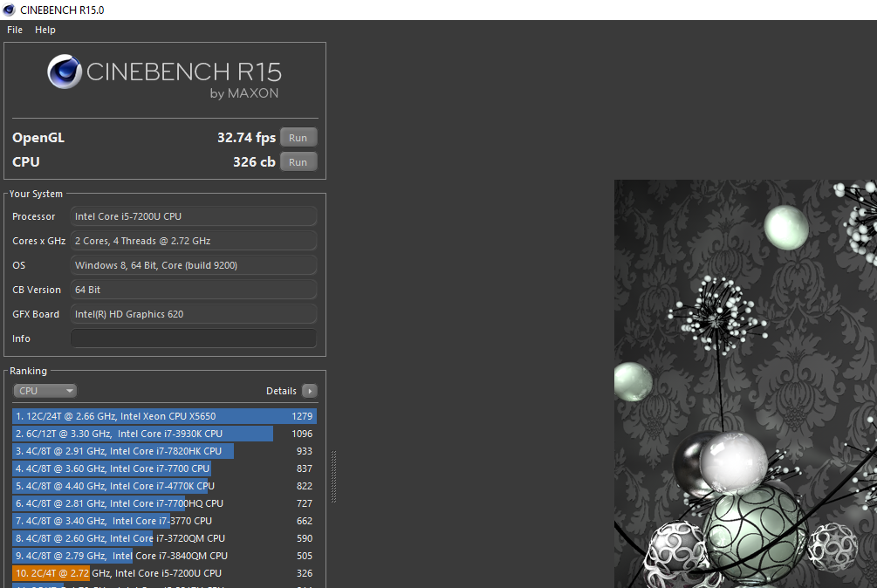Select the highlighted i5-7200U ranking entry
The image size is (877, 588).
[164, 573]
